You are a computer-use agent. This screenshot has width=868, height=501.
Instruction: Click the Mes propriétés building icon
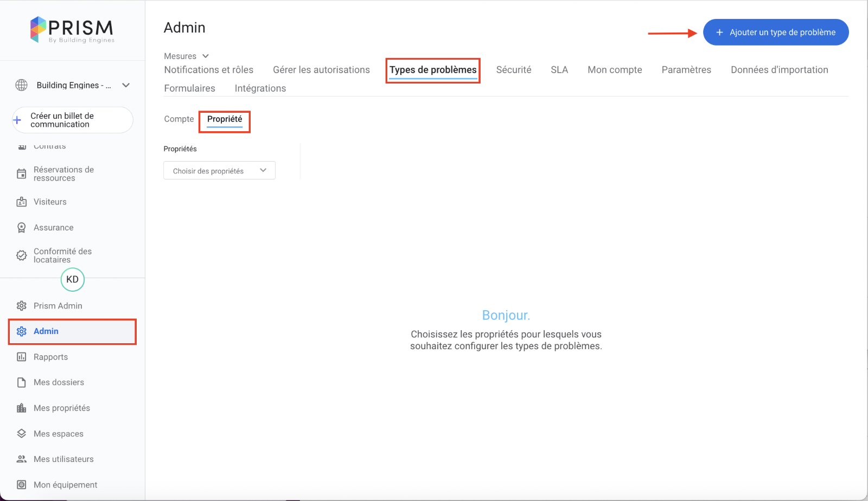pyautogui.click(x=22, y=408)
